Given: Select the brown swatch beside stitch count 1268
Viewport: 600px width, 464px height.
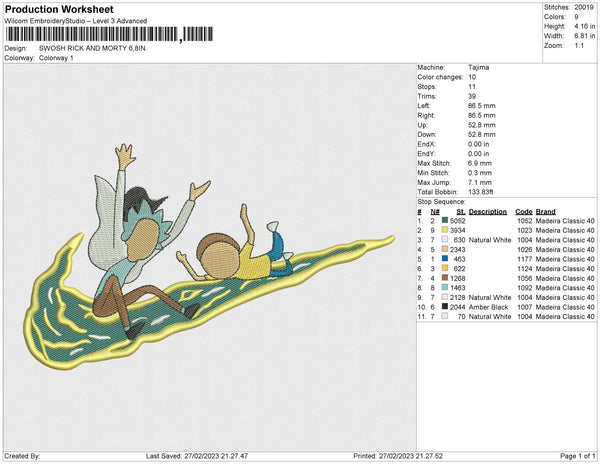Looking at the screenshot, I should click(444, 278).
